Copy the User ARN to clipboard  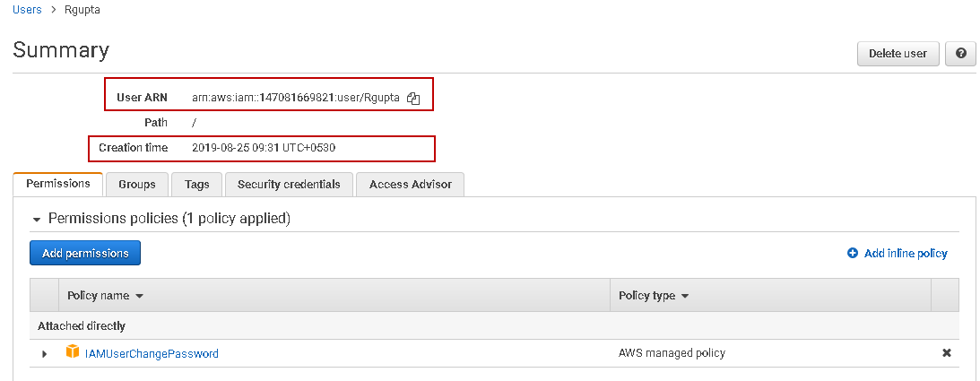413,98
